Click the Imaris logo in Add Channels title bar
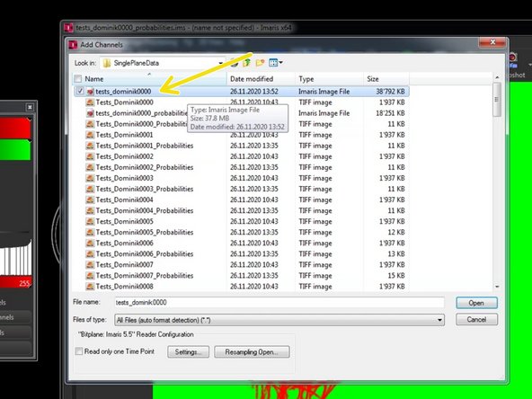The width and height of the screenshot is (532, 399). [73, 45]
